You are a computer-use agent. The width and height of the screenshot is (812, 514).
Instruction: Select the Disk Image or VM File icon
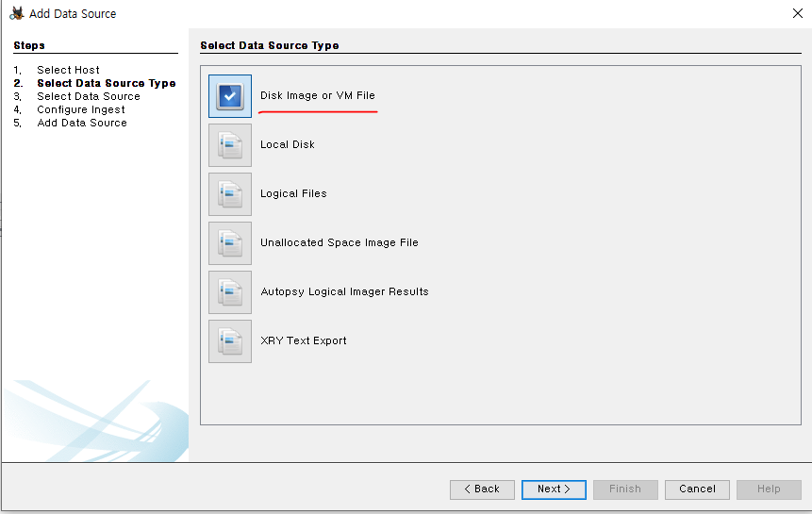[230, 96]
